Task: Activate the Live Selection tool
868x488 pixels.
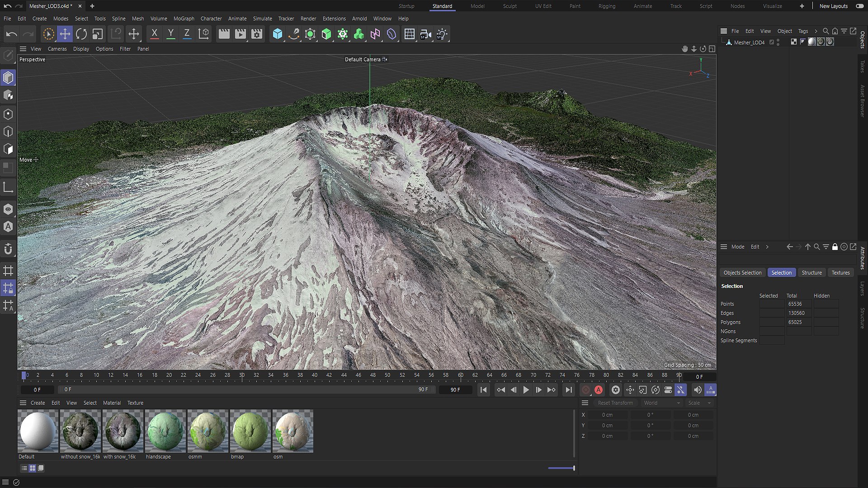Action: [48, 34]
